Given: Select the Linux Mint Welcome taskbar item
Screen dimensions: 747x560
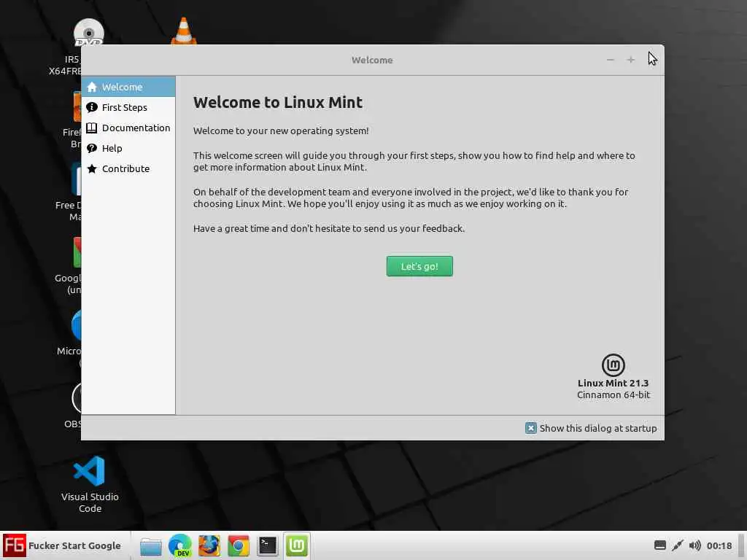Looking at the screenshot, I should click(x=297, y=545).
